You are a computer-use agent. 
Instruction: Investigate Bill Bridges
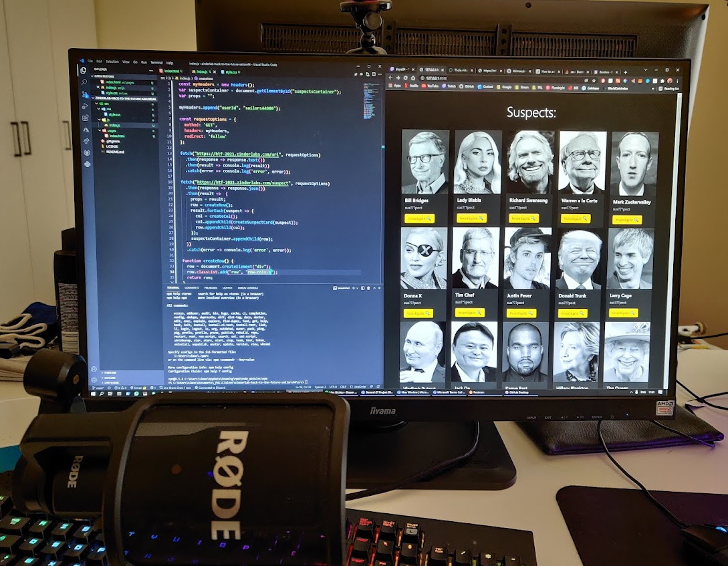[x=418, y=218]
